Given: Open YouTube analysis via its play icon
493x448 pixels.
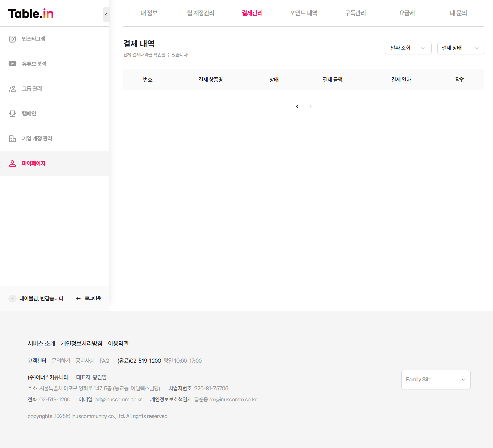Looking at the screenshot, I should pyautogui.click(x=12, y=64).
